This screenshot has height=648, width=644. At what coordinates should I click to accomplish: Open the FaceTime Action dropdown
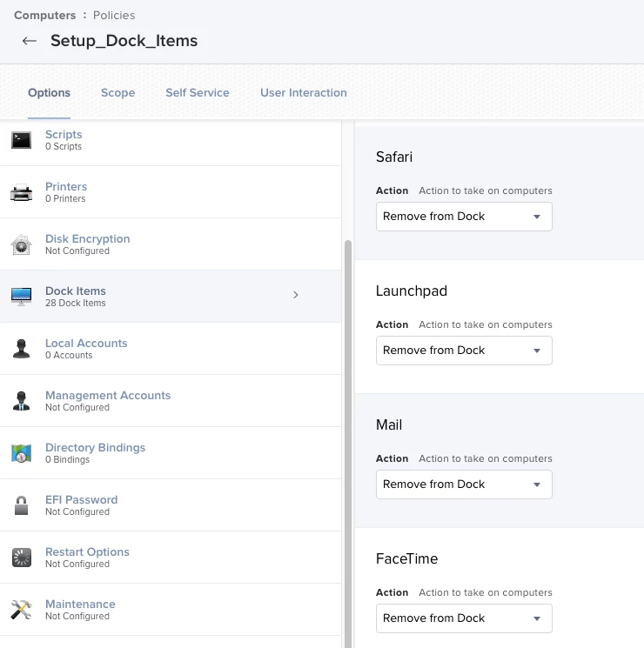coord(464,618)
